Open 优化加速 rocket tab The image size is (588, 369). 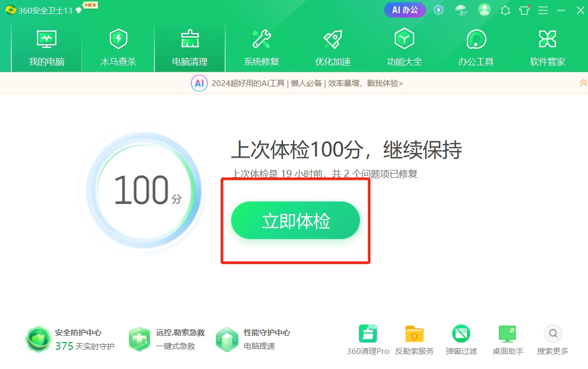333,47
